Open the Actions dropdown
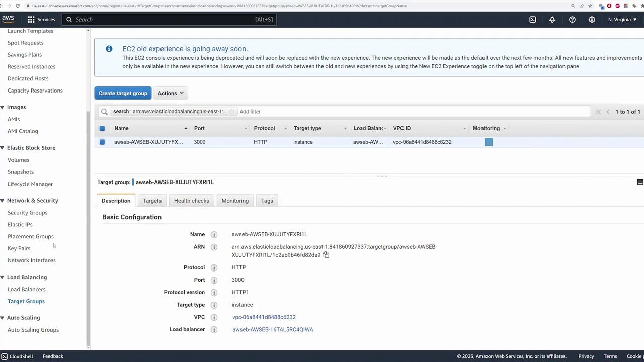Image resolution: width=644 pixels, height=362 pixels. tap(171, 93)
